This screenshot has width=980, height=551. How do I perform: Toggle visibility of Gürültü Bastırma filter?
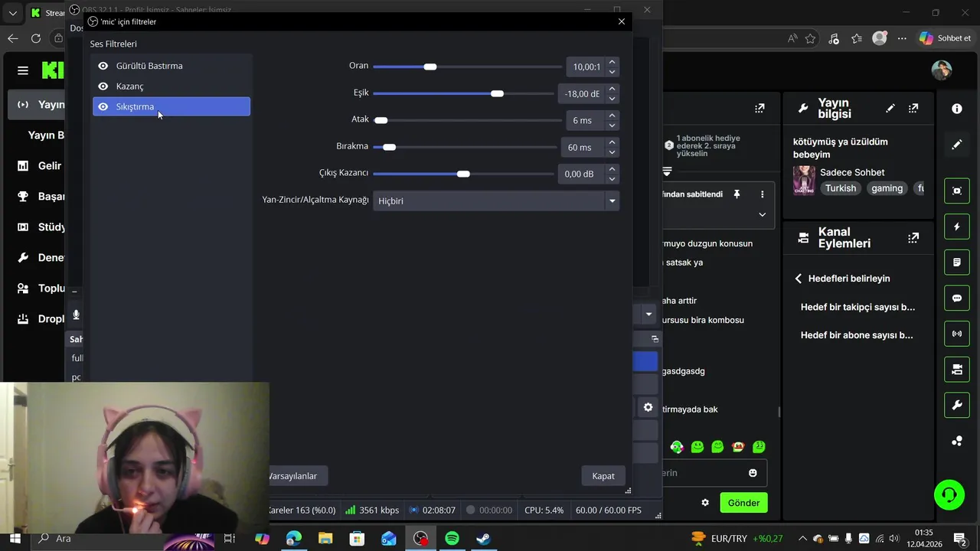pyautogui.click(x=103, y=66)
